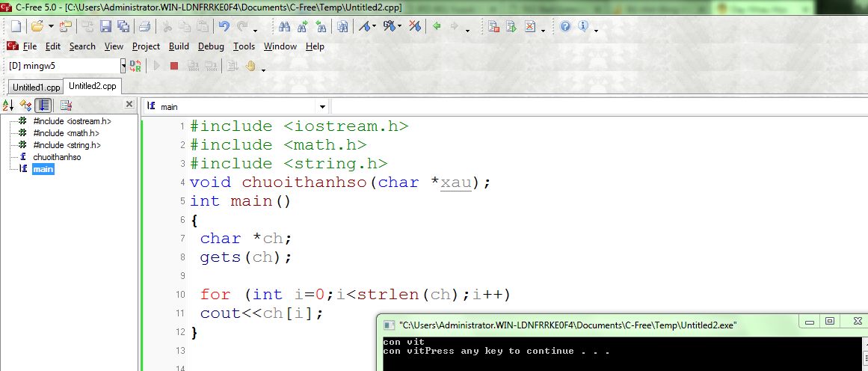The height and width of the screenshot is (371, 868).
Task: Click the Find binoculars icon
Action: pos(284,26)
